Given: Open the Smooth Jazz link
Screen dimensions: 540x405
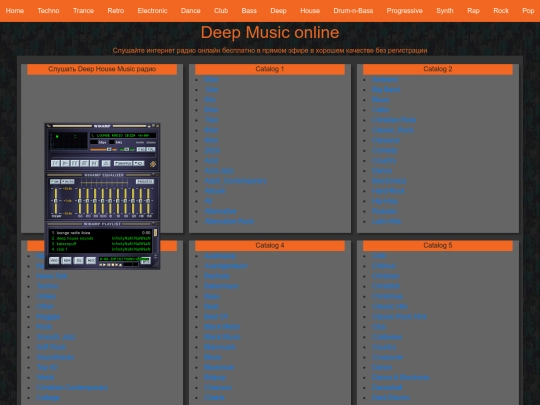Looking at the screenshot, I should 56,337.
